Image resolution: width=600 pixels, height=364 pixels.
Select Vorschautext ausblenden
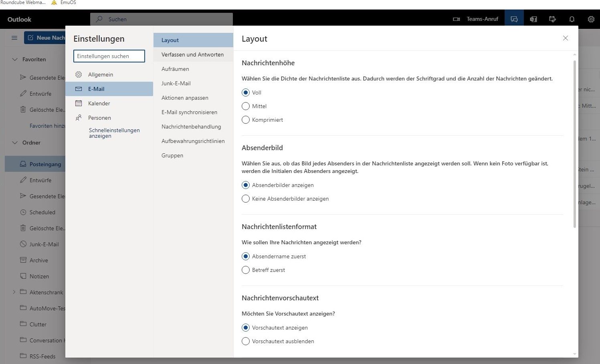tap(246, 341)
